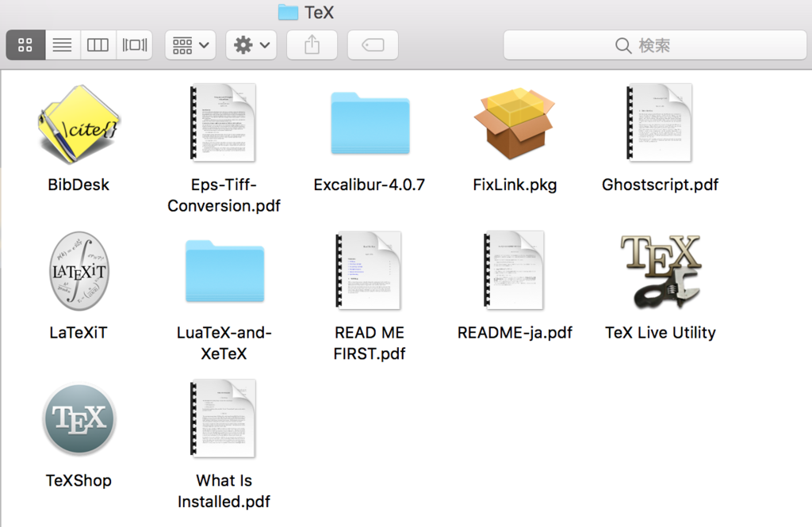
Task: Switch to icon view
Action: point(25,45)
